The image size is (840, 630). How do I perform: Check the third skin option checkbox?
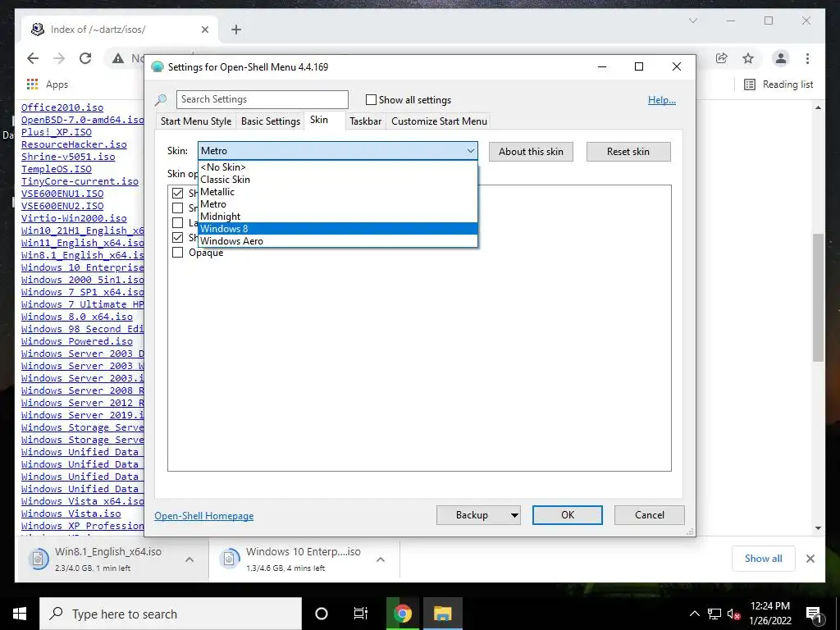coord(177,222)
